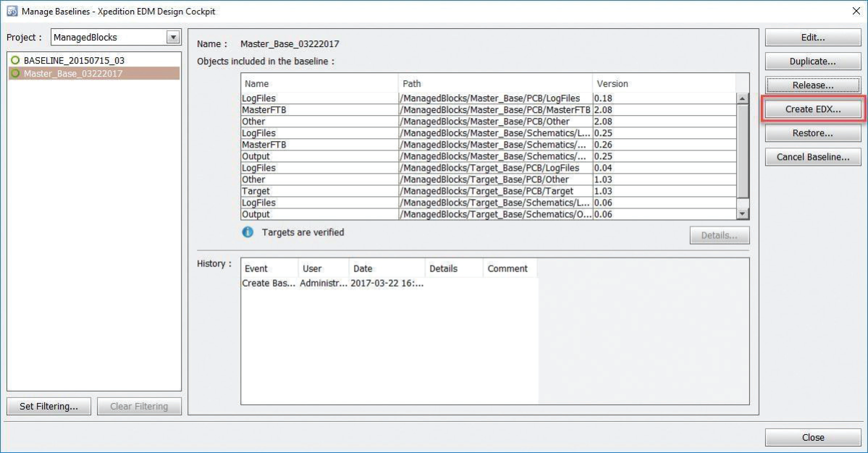Sort objects by the Version column header
This screenshot has height=453, width=868.
[662, 84]
